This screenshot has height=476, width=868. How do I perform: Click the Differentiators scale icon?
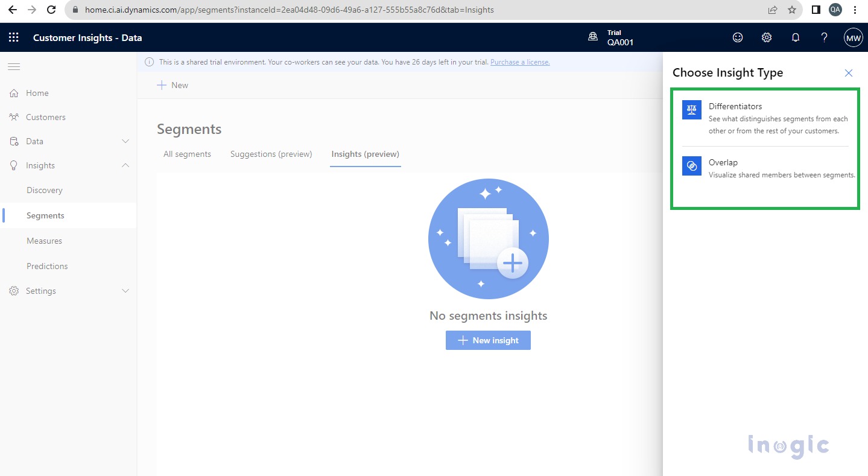click(x=692, y=110)
